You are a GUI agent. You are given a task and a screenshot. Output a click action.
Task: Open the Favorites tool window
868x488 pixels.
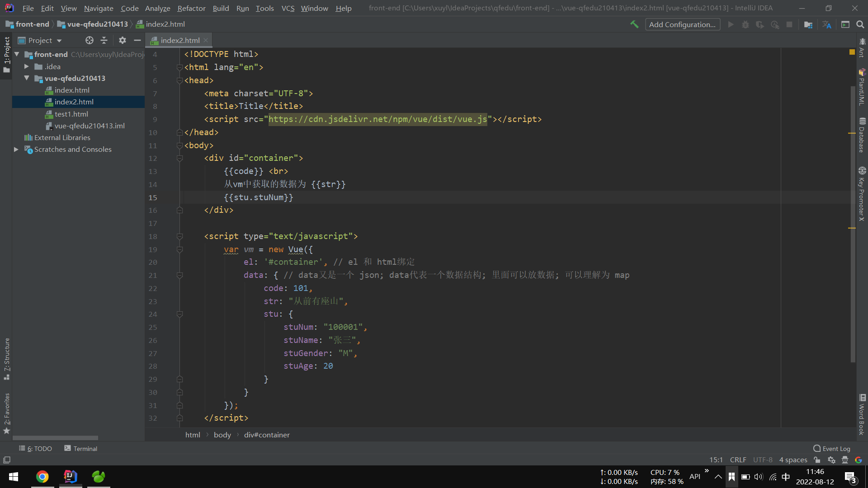click(x=6, y=413)
